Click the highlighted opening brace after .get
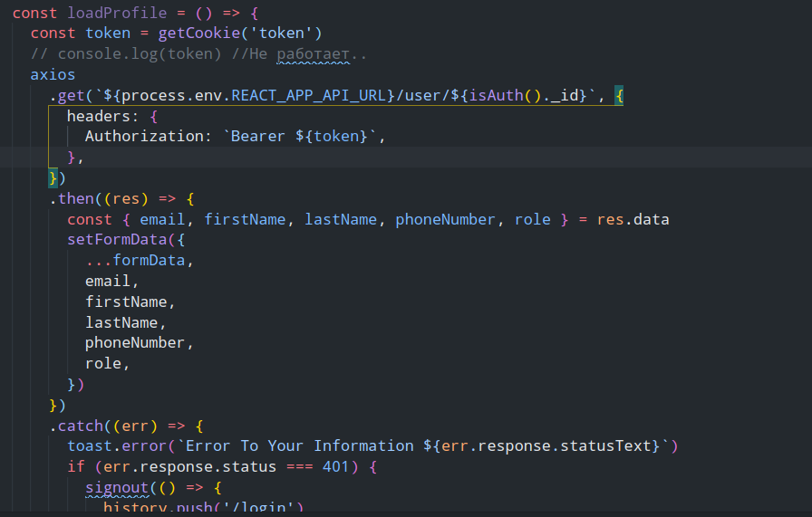 pyautogui.click(x=619, y=95)
